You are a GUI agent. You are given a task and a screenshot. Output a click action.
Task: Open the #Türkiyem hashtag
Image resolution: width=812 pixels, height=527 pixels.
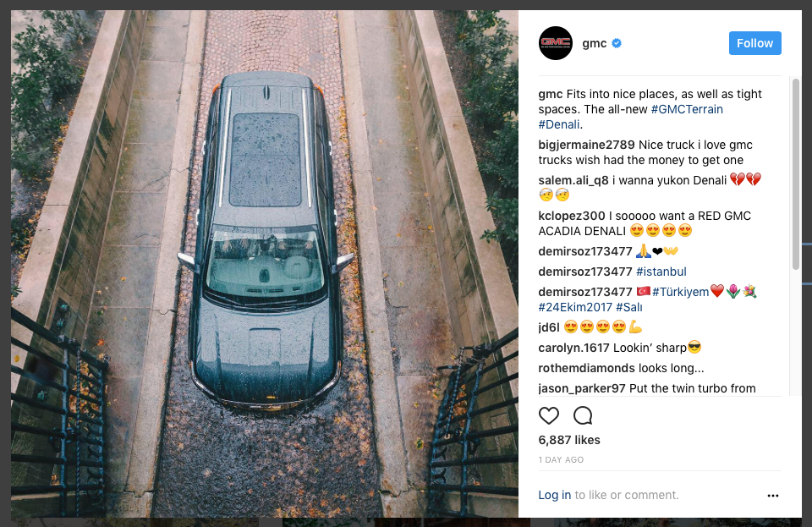coord(680,292)
